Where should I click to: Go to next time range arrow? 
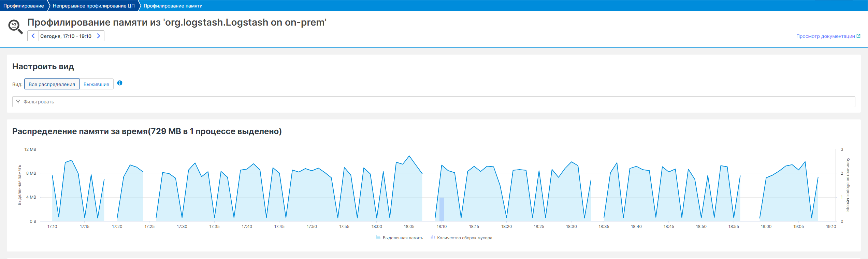point(99,36)
